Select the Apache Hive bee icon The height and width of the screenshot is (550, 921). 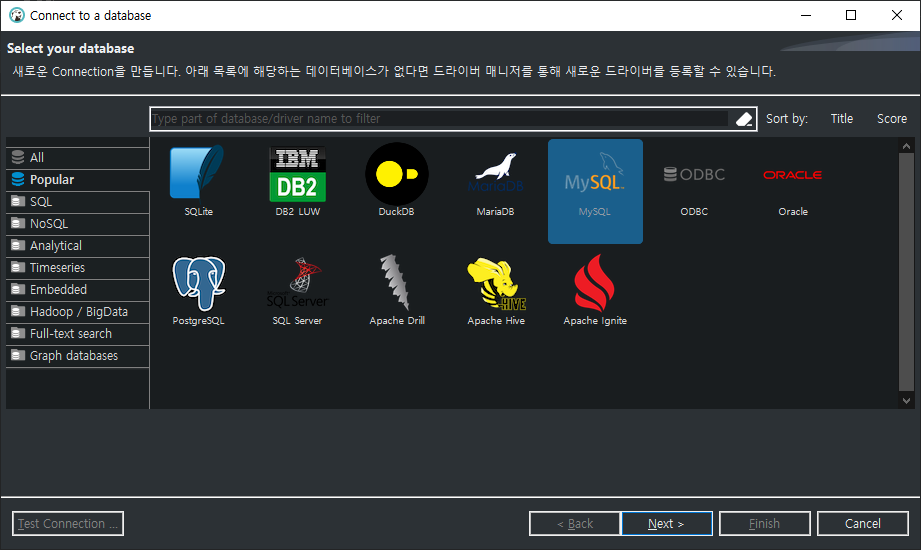(x=496, y=284)
